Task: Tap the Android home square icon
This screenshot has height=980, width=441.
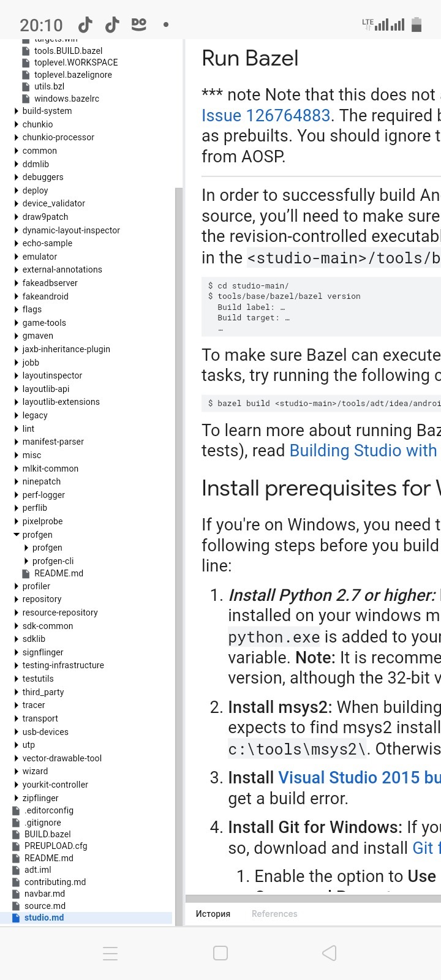Action: 221,953
